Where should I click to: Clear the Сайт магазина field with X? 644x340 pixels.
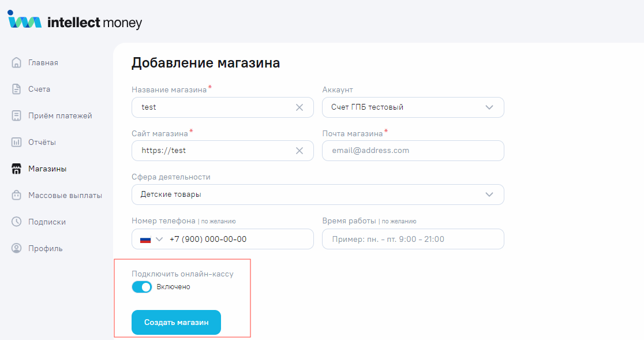click(299, 151)
